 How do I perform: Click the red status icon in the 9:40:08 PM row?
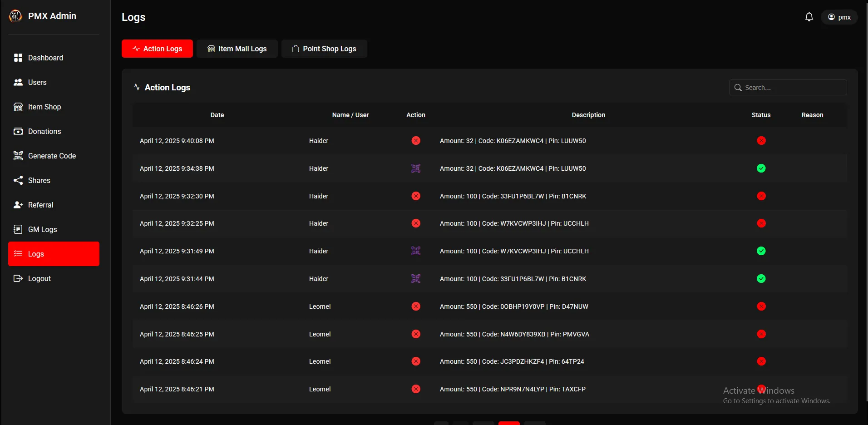pyautogui.click(x=761, y=141)
